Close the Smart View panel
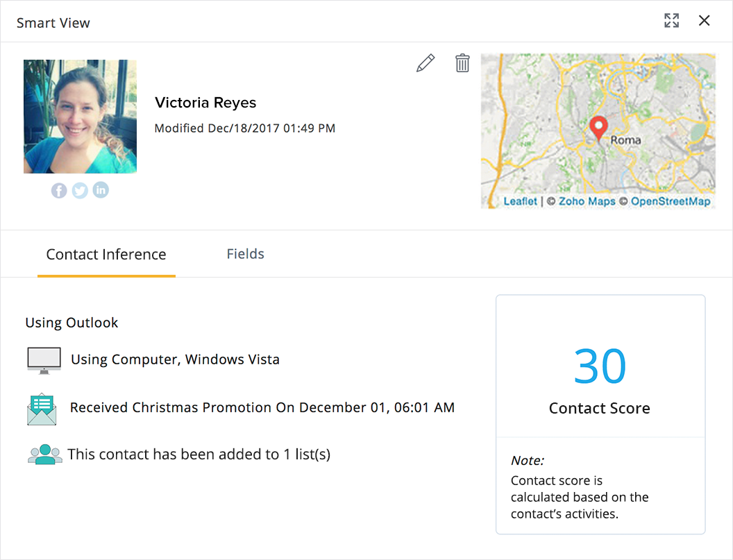The height and width of the screenshot is (560, 733). (704, 21)
